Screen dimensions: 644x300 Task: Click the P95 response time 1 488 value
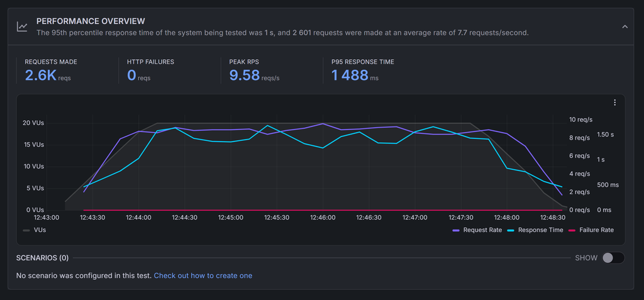coord(350,75)
